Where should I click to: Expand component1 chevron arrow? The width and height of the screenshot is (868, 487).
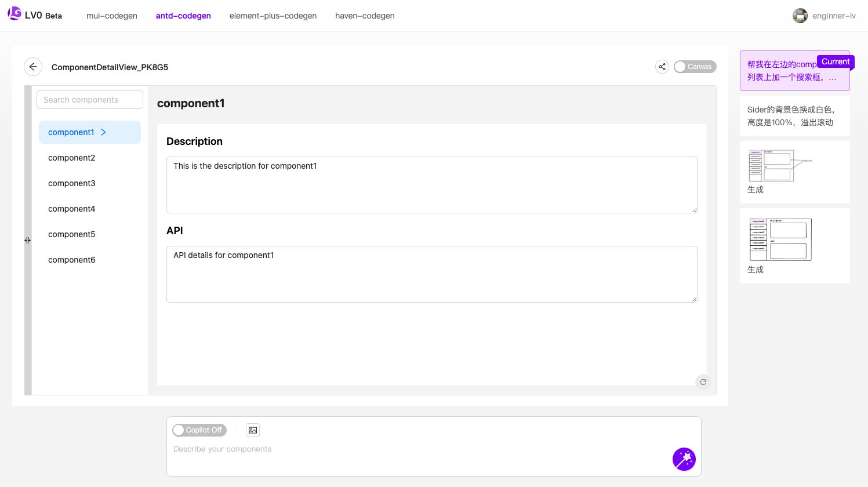click(104, 132)
